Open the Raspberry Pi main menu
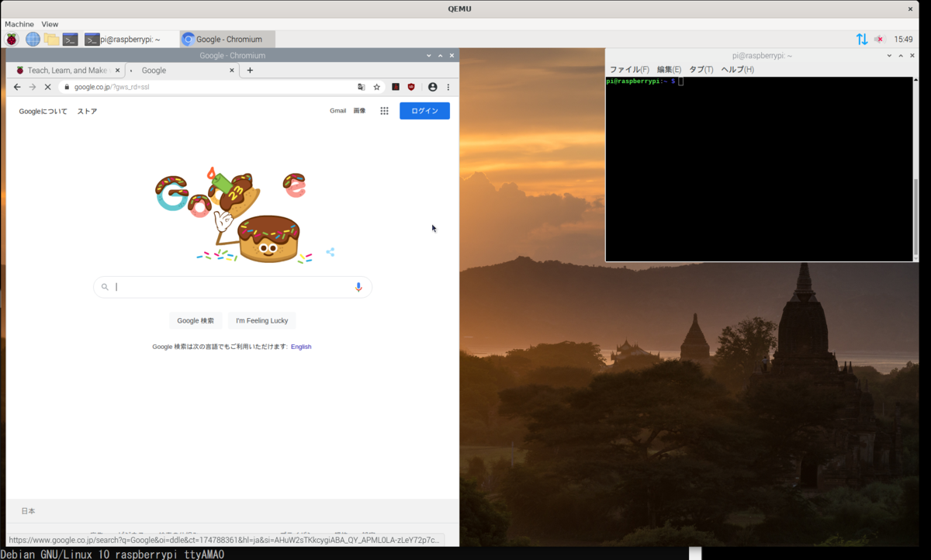 (12, 39)
